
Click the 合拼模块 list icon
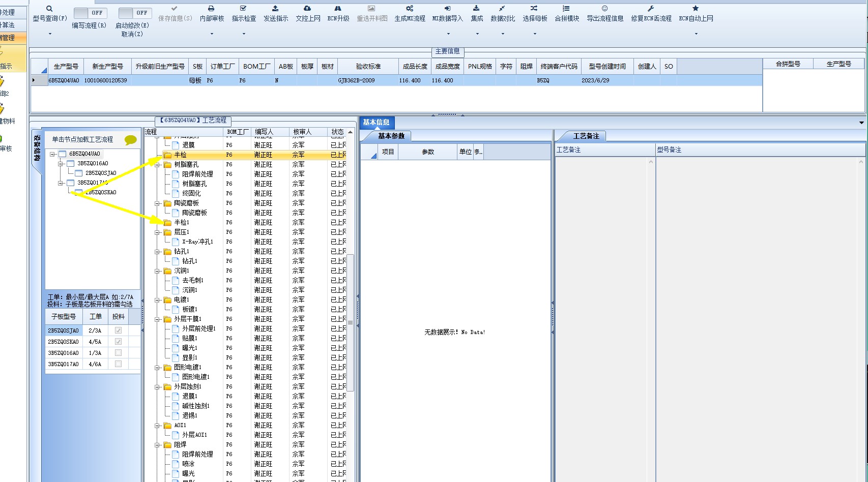click(566, 9)
